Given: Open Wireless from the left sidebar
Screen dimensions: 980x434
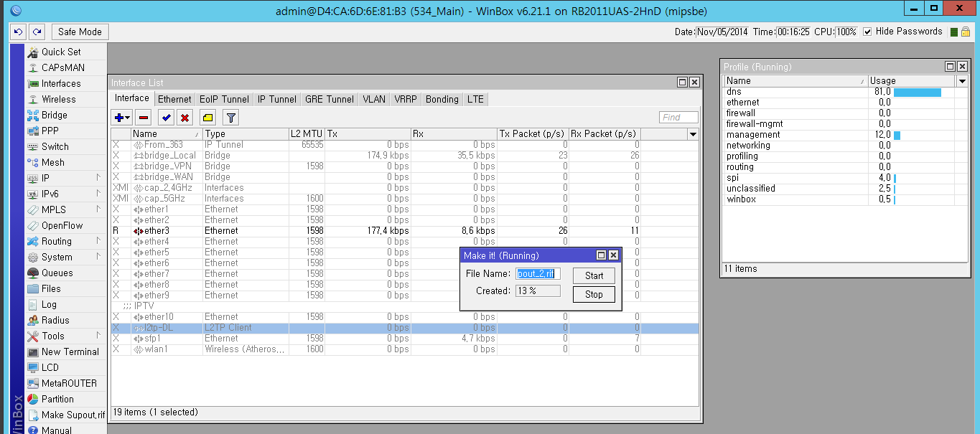Looking at the screenshot, I should point(58,99).
